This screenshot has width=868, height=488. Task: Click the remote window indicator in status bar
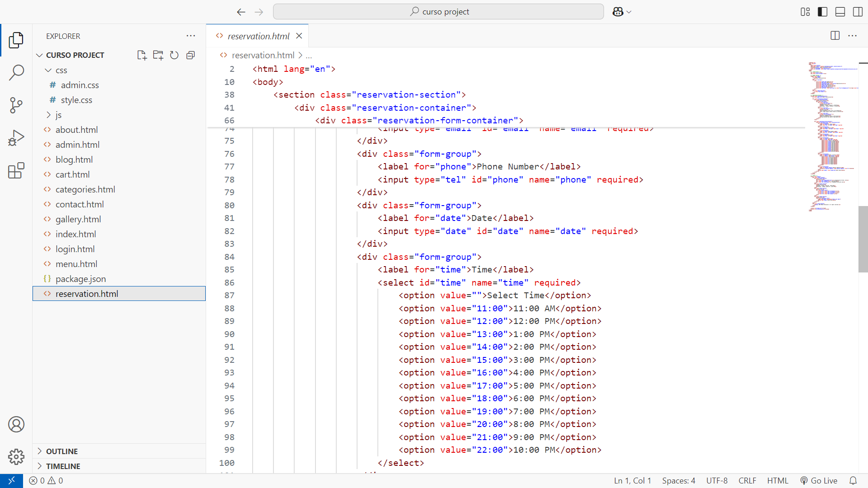(11, 481)
